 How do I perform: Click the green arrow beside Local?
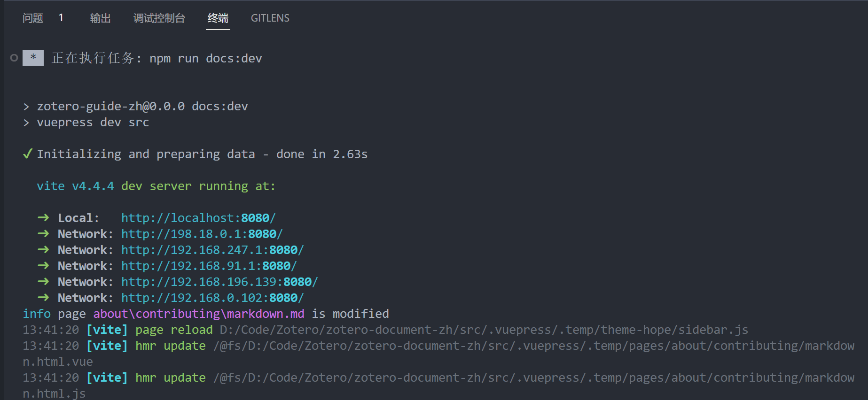43,218
